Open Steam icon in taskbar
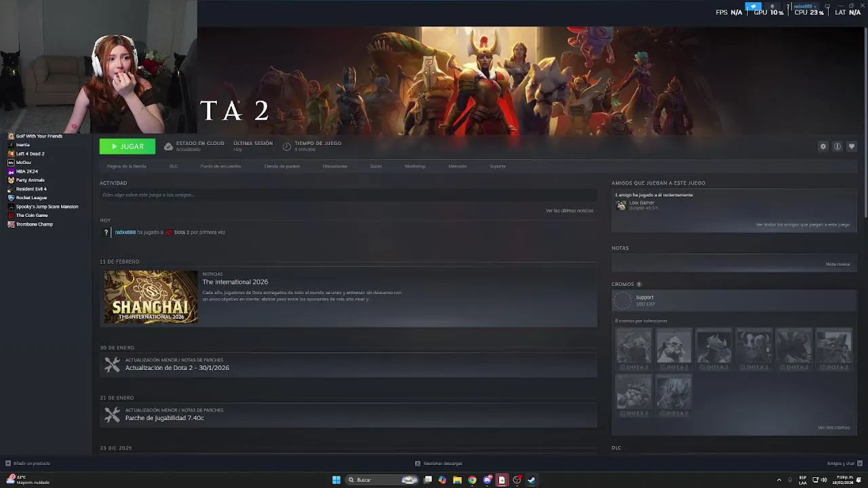Viewport: 868px width, 488px height. click(532, 480)
